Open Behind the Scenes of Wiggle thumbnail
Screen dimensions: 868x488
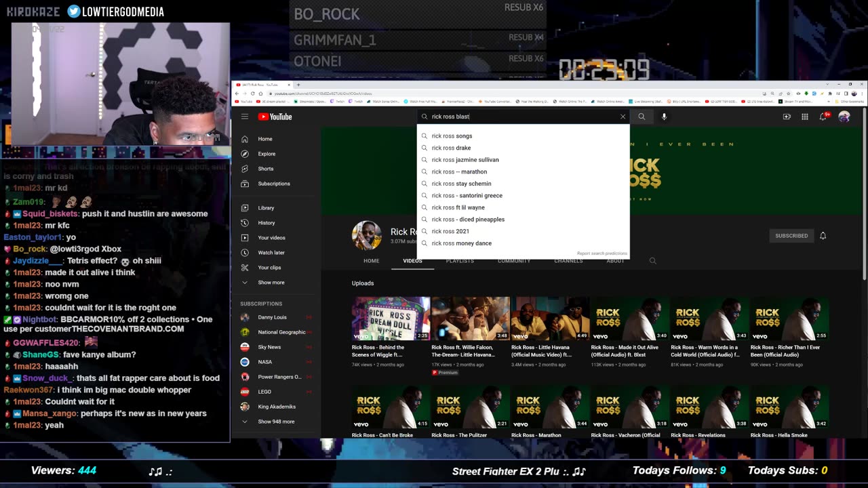point(391,319)
